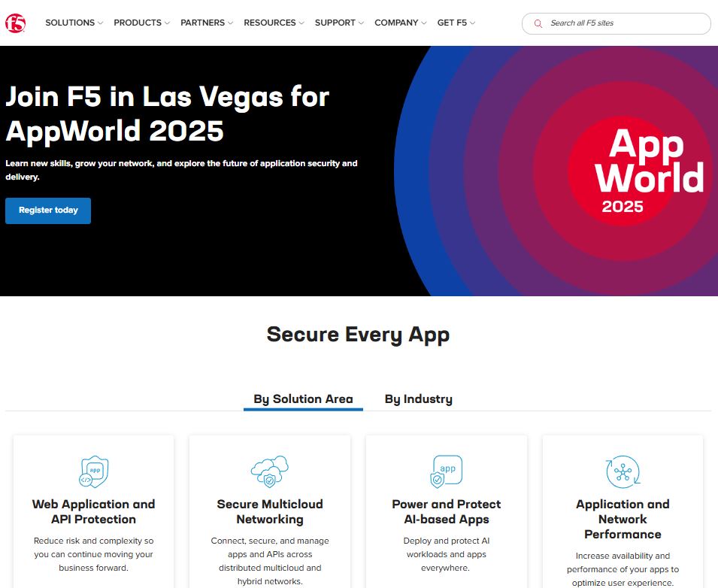The image size is (718, 588).
Task: Expand the Support menu chevron
Action: (362, 23)
